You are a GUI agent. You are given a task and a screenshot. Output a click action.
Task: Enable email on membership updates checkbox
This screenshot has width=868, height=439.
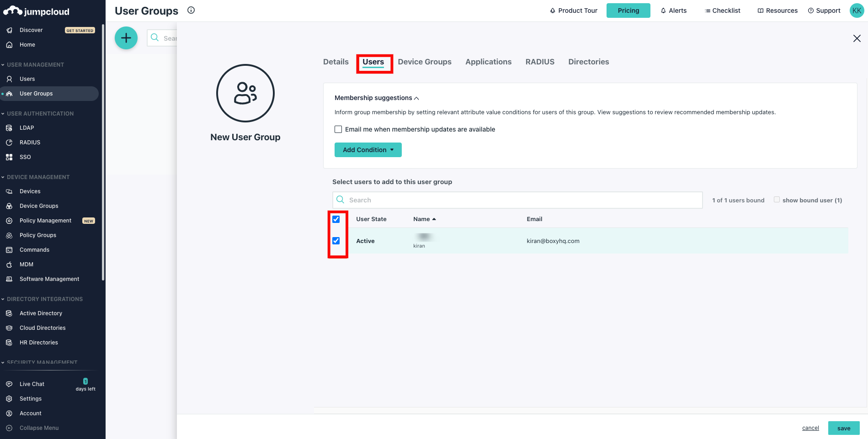click(338, 129)
